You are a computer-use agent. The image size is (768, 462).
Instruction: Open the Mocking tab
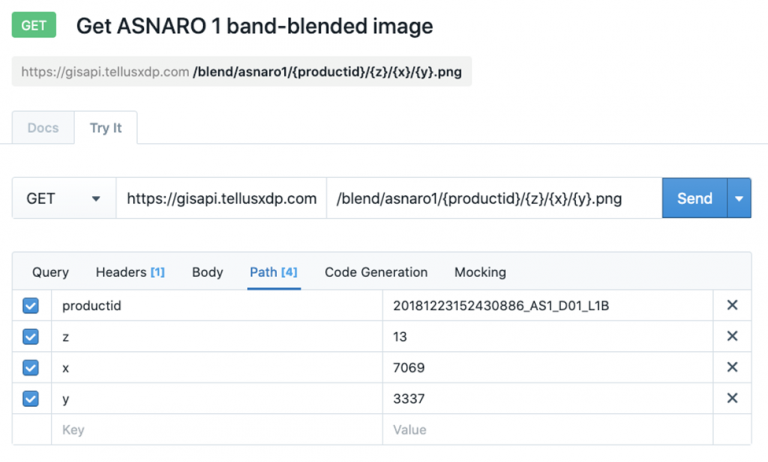(x=480, y=272)
